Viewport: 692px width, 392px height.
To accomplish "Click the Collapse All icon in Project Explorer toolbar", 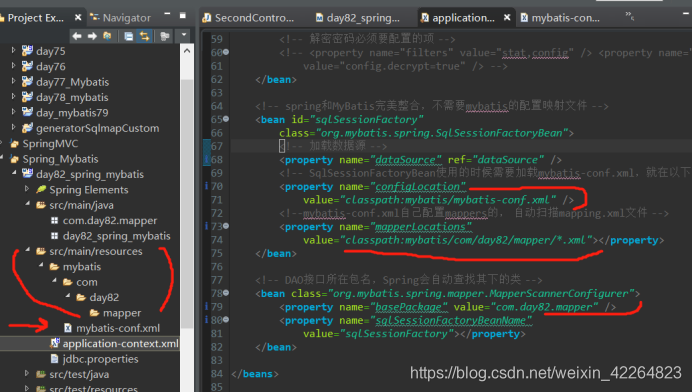I will tap(128, 36).
